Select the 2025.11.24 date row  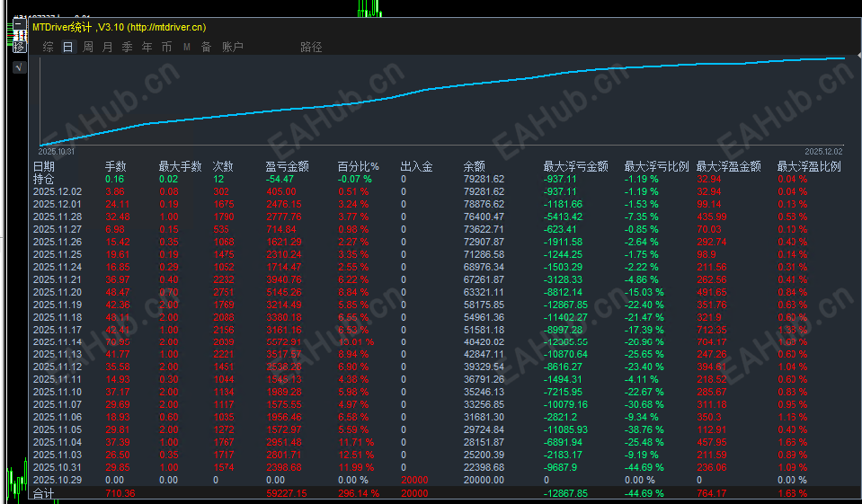[58, 267]
